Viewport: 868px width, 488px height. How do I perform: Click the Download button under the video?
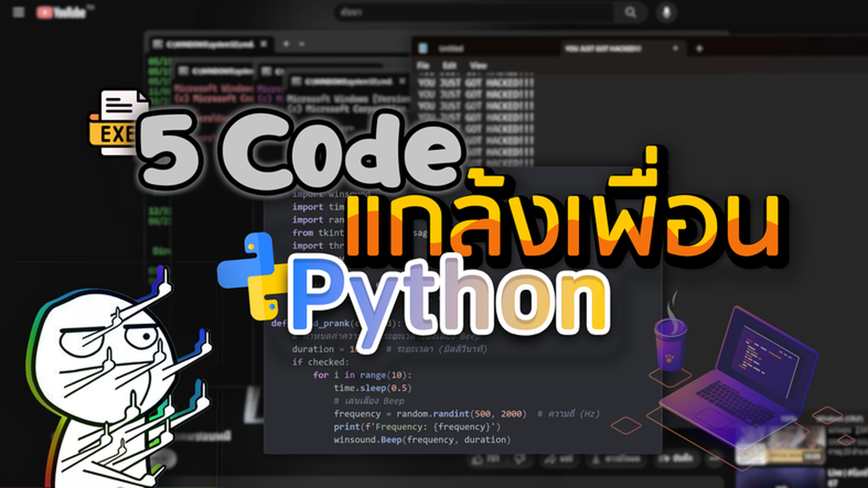pyautogui.click(x=616, y=459)
